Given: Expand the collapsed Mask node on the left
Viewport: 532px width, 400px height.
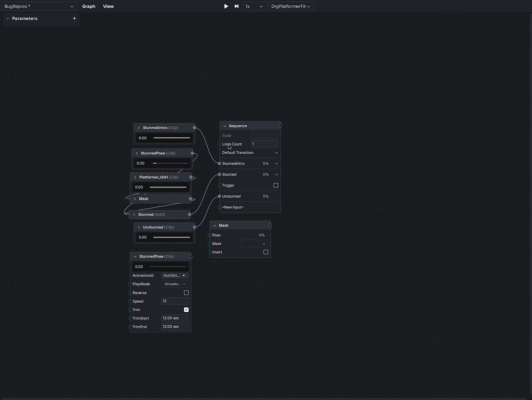Looking at the screenshot, I should click(135, 199).
